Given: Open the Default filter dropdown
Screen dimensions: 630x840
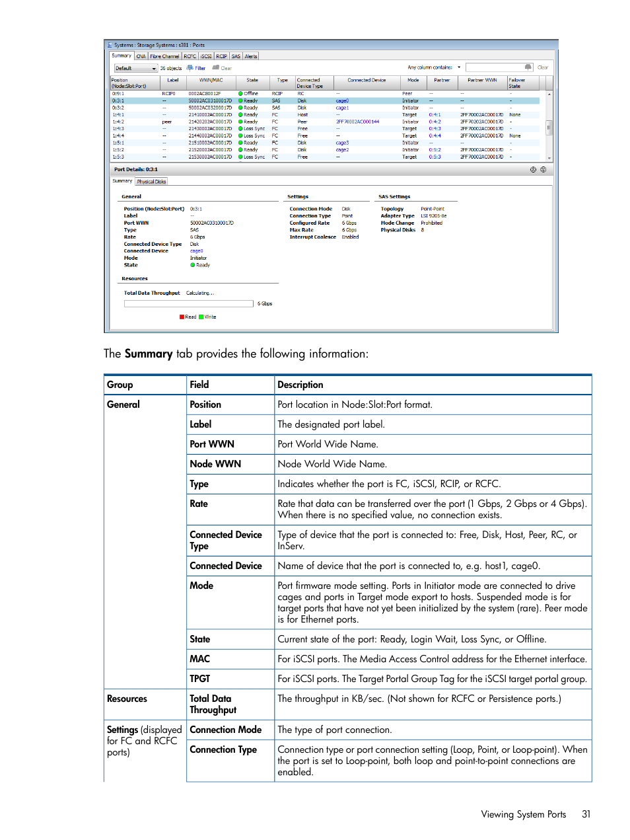Looking at the screenshot, I should pos(135,68).
